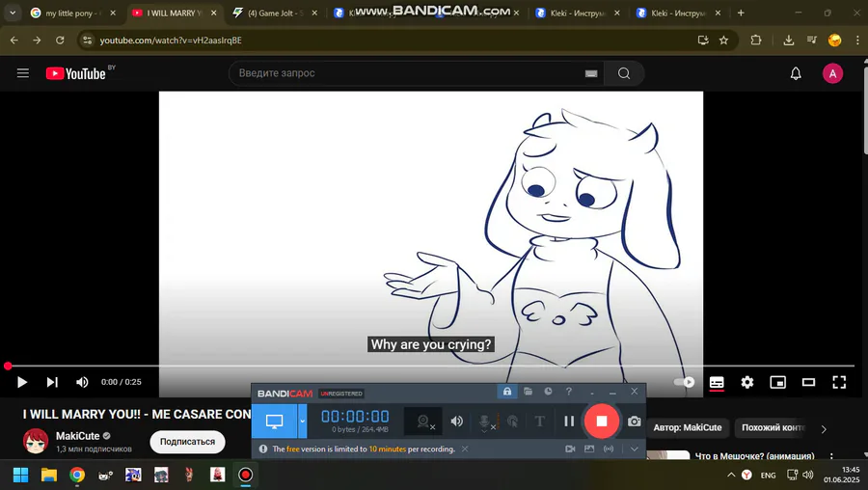
Task: Click the Bandicam lock icon
Action: (x=507, y=392)
